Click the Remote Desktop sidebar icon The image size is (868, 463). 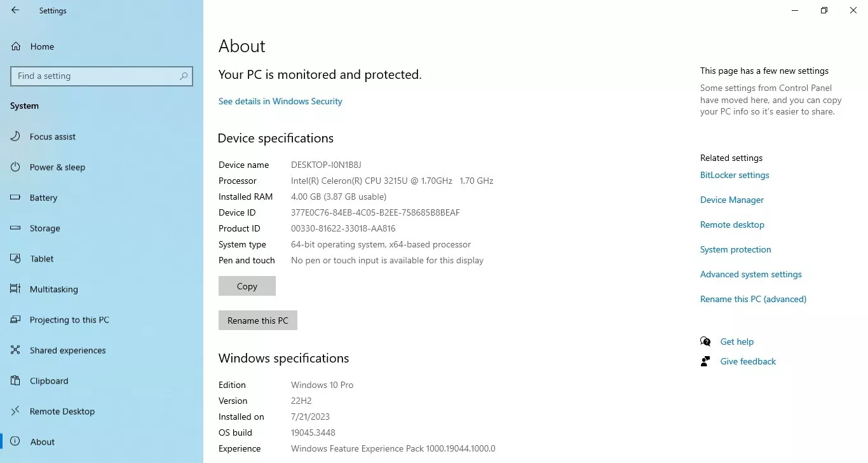[x=16, y=411]
